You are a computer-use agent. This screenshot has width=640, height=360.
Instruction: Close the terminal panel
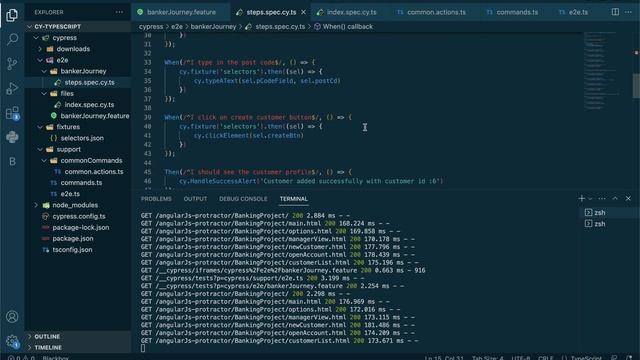(x=628, y=198)
